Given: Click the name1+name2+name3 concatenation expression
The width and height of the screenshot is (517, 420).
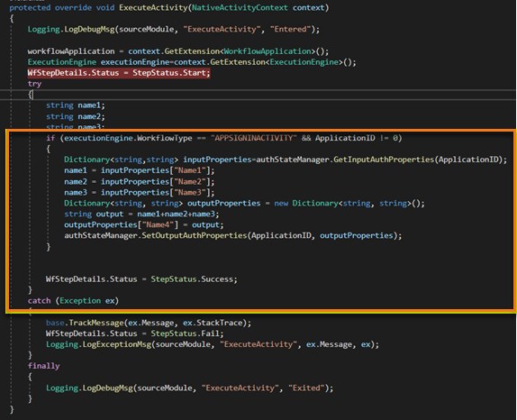Looking at the screenshot, I should click(176, 215).
